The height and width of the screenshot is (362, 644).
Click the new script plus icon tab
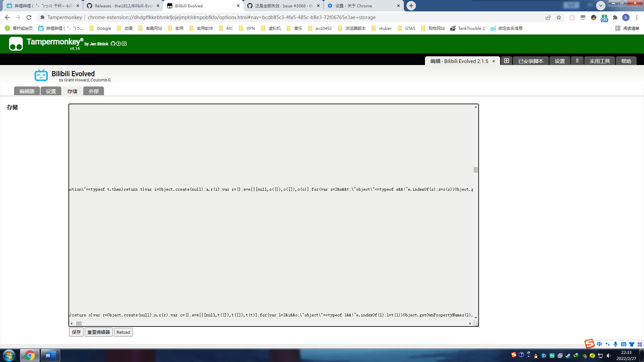(x=506, y=61)
